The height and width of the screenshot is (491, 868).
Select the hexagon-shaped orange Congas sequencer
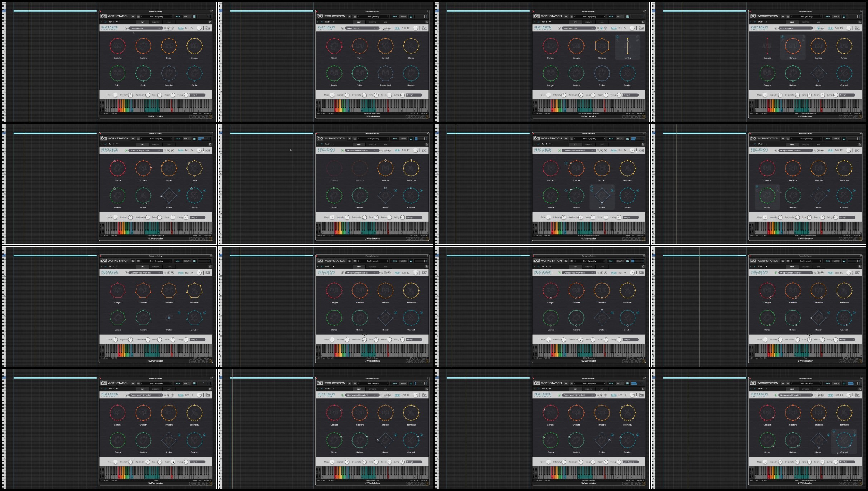pyautogui.click(x=602, y=46)
